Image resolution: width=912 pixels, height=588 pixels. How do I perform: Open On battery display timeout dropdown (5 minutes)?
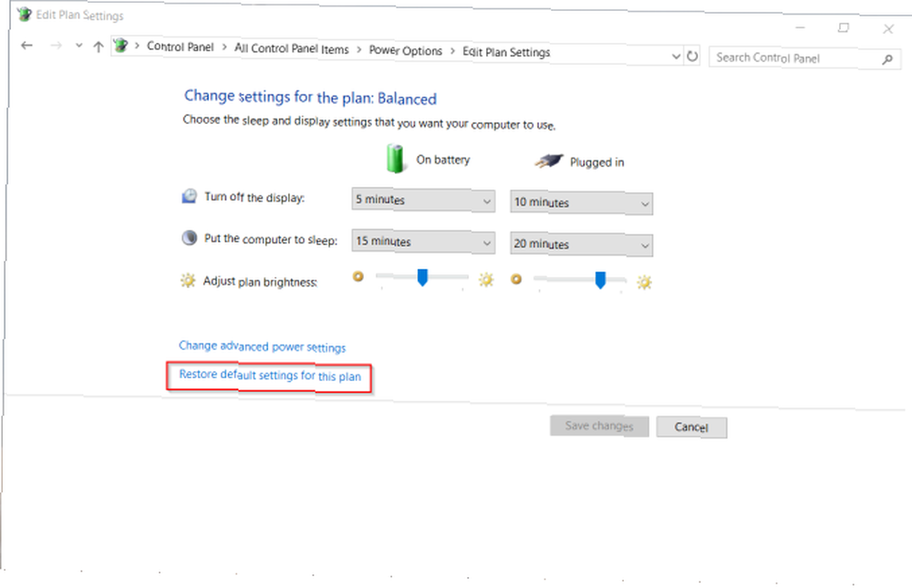tap(423, 200)
